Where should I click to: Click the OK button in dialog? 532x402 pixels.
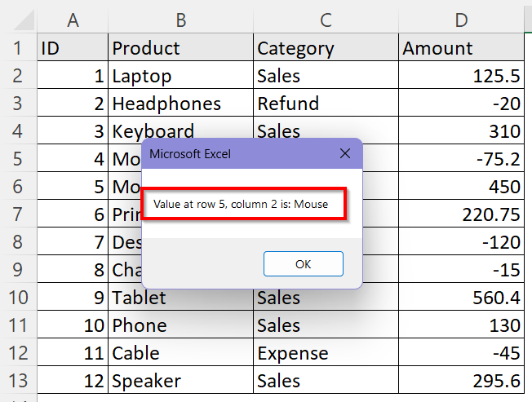tap(304, 264)
